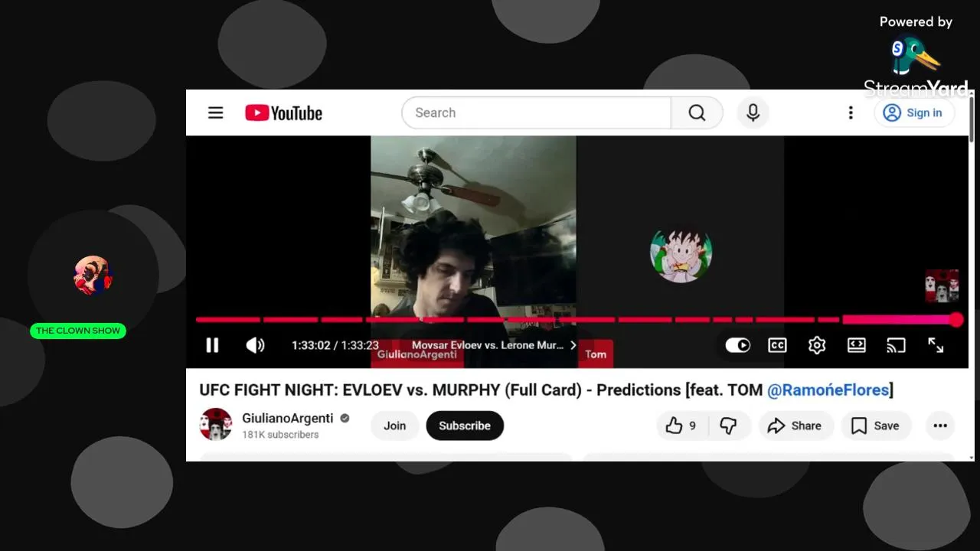Share the video
Image resolution: width=980 pixels, height=551 pixels.
(x=795, y=425)
